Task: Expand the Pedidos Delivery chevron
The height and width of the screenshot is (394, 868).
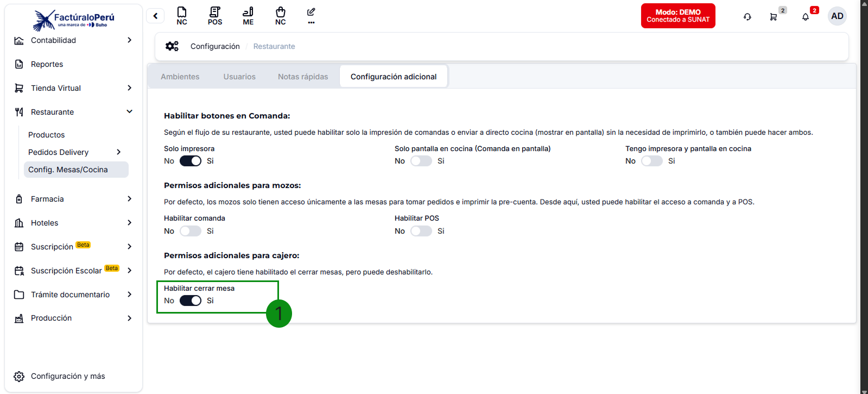Action: pos(118,152)
